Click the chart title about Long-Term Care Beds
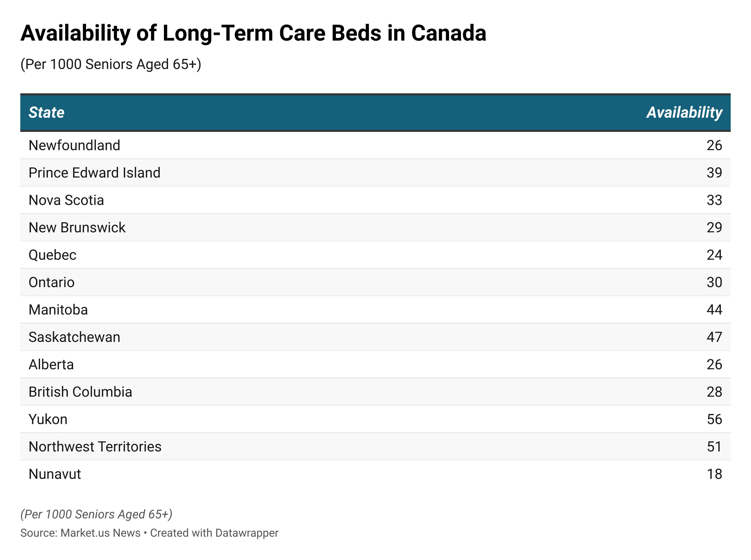The image size is (751, 560). [x=253, y=33]
